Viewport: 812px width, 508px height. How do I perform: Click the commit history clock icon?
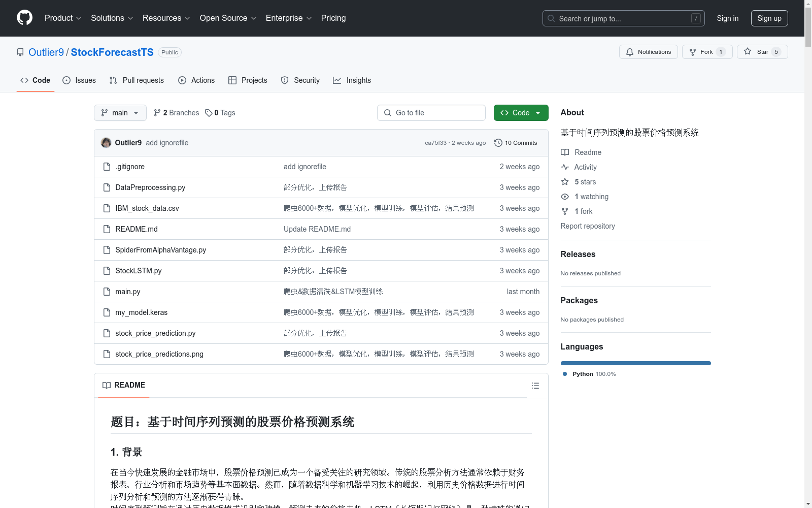[498, 143]
